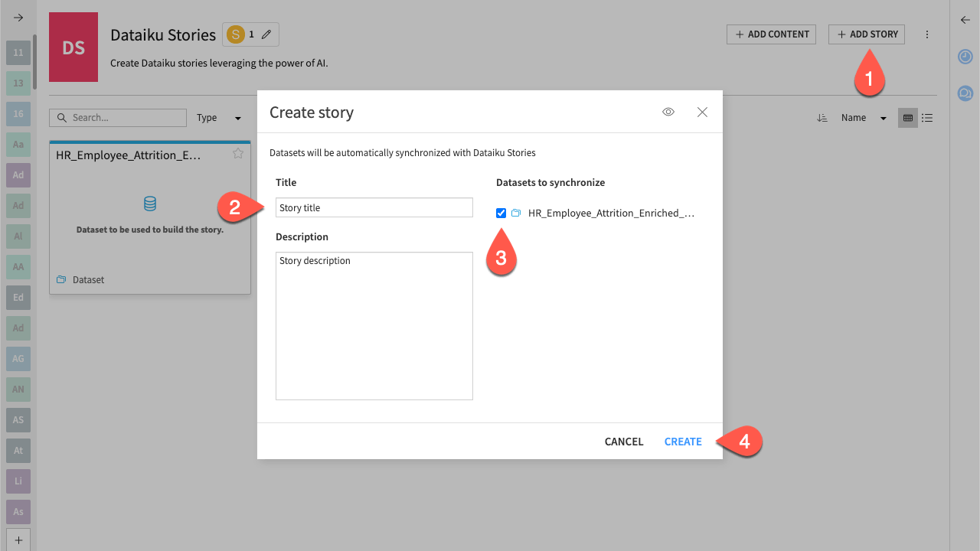Open the discussions chat icon

[965, 93]
